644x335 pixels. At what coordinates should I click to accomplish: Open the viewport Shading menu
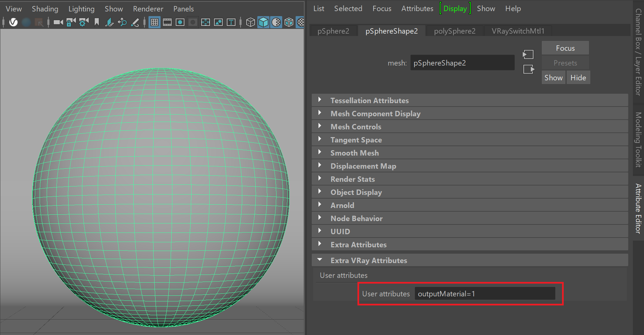45,9
